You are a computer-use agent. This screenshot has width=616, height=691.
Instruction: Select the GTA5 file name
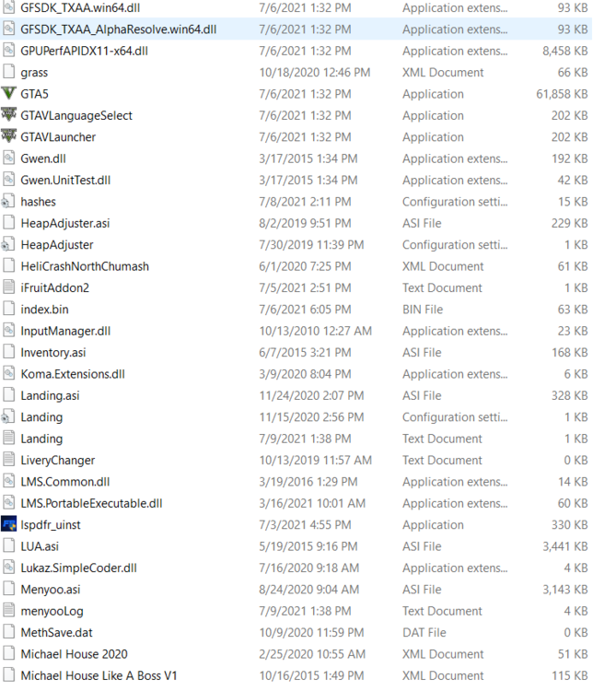click(34, 94)
